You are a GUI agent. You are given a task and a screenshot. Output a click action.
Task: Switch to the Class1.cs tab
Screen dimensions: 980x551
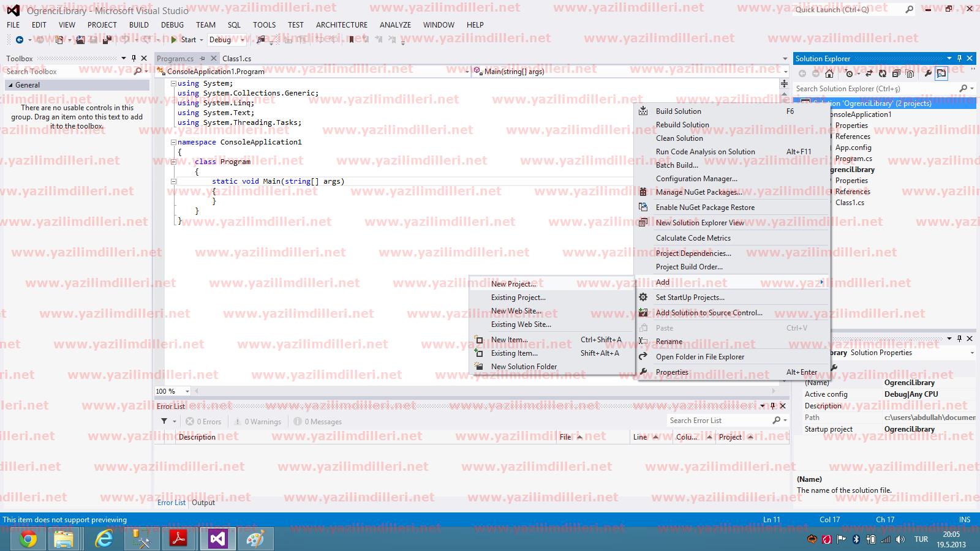[x=236, y=59]
